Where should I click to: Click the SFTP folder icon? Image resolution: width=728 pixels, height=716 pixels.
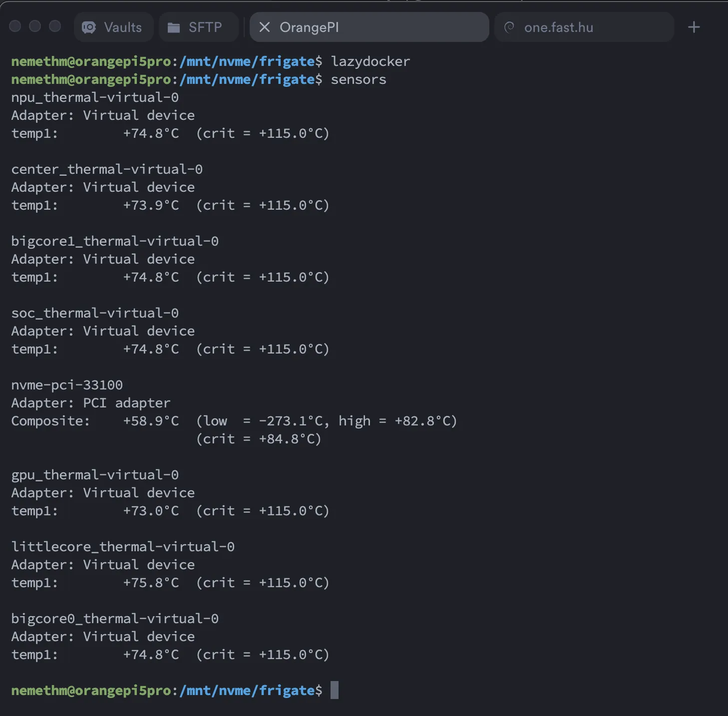(x=173, y=27)
